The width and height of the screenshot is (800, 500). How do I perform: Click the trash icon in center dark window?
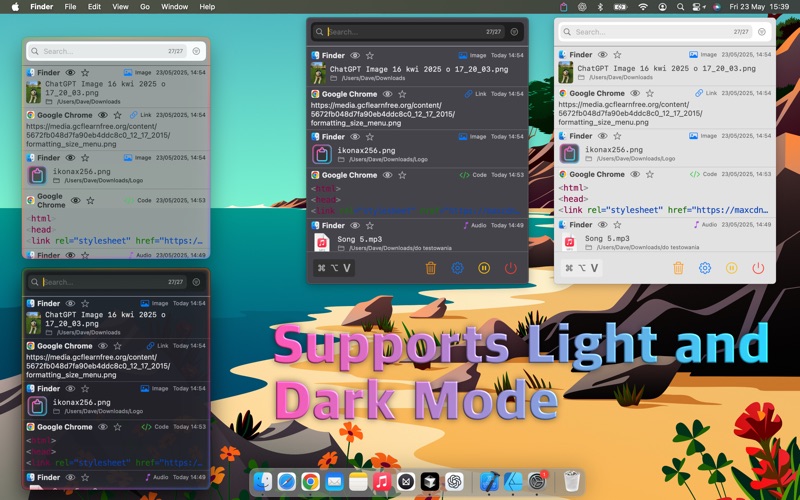pos(431,268)
